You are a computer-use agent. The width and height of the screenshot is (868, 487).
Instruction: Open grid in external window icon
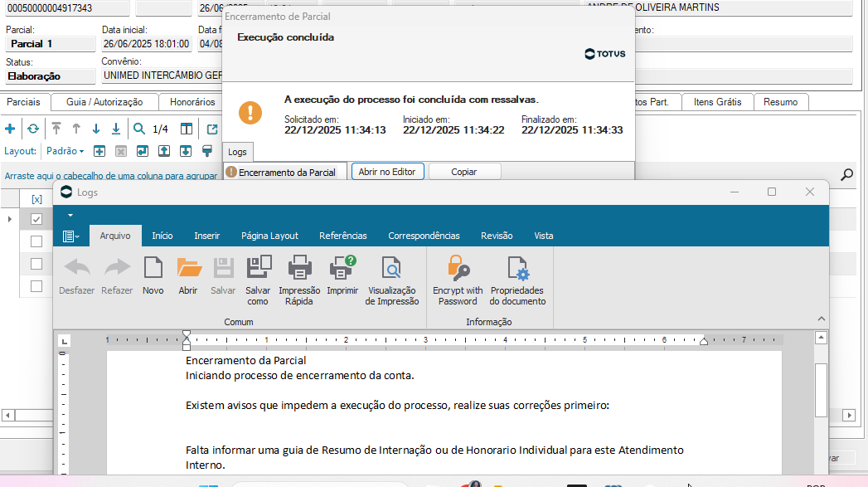pos(212,129)
